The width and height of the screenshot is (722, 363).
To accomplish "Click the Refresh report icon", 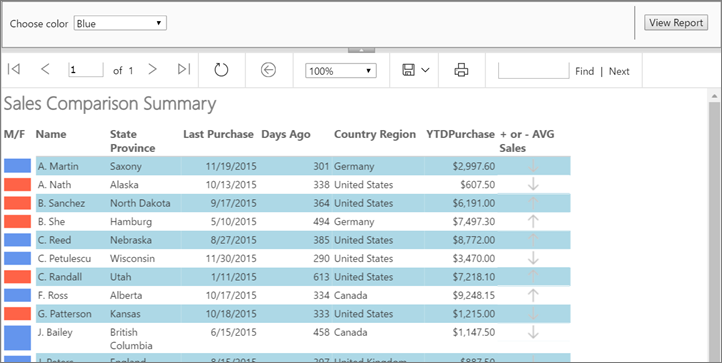I will pos(221,70).
